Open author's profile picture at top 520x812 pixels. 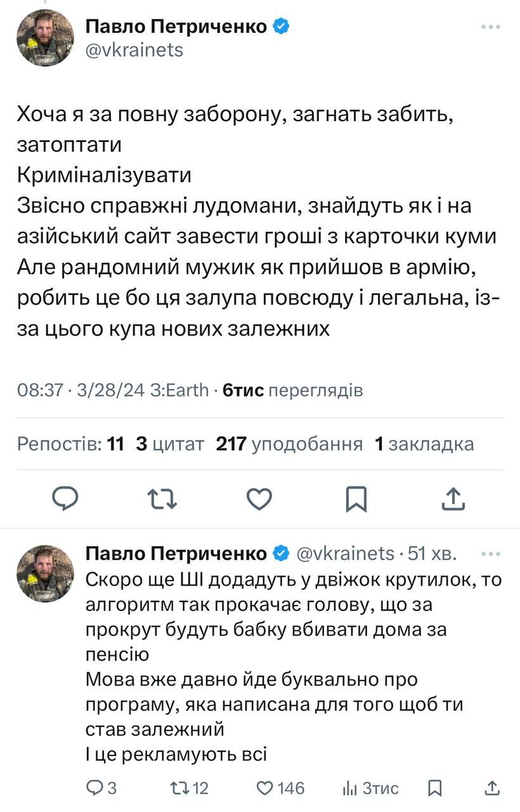(x=45, y=38)
